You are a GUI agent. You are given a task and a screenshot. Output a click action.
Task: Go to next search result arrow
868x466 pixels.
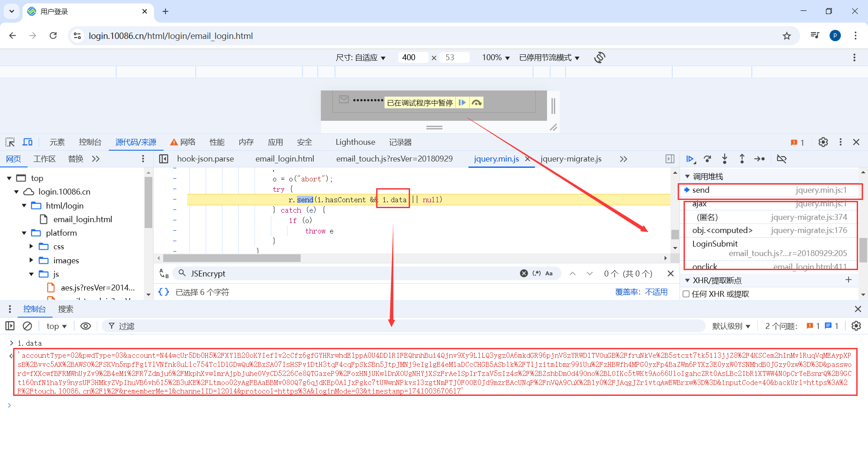point(590,273)
